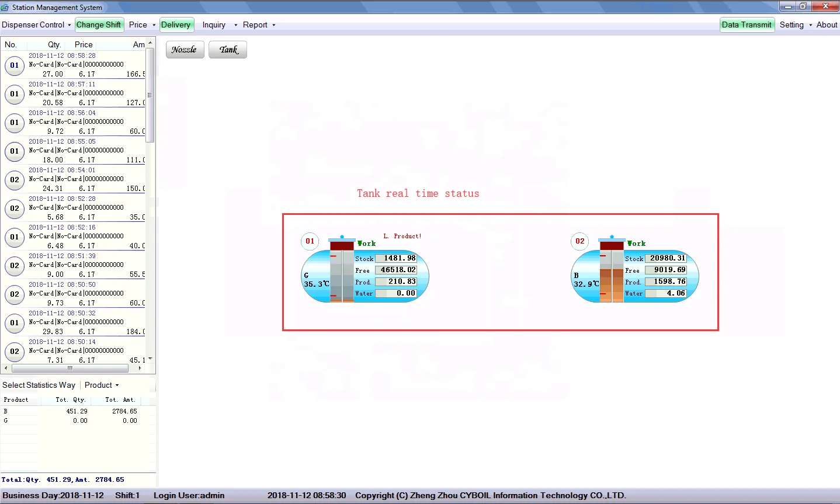
Task: Click the tank 02 number badge
Action: point(579,241)
